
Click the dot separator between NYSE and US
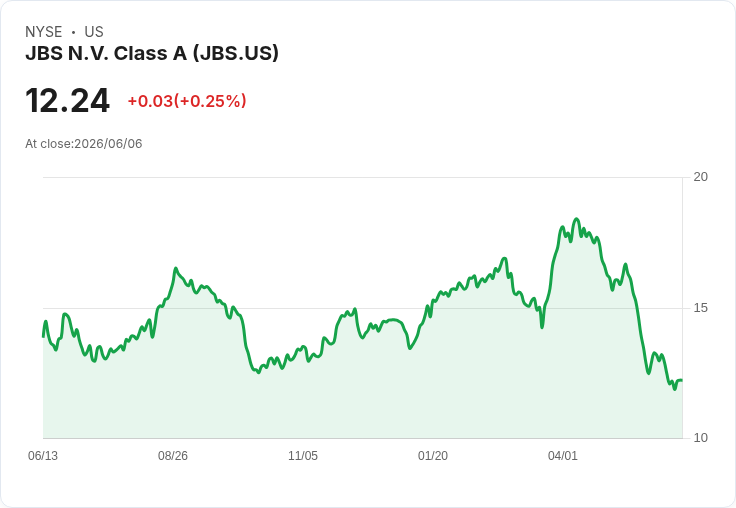click(73, 32)
